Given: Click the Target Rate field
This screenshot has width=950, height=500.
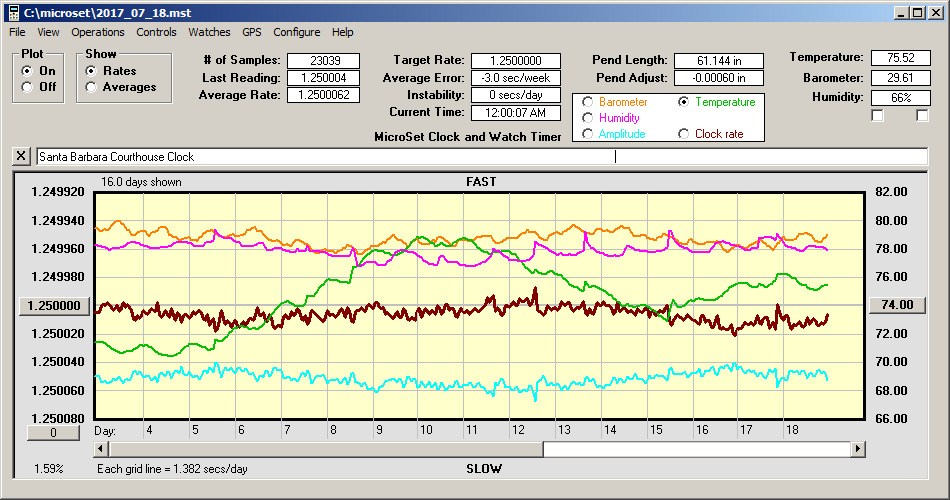Looking at the screenshot, I should click(x=516, y=61).
